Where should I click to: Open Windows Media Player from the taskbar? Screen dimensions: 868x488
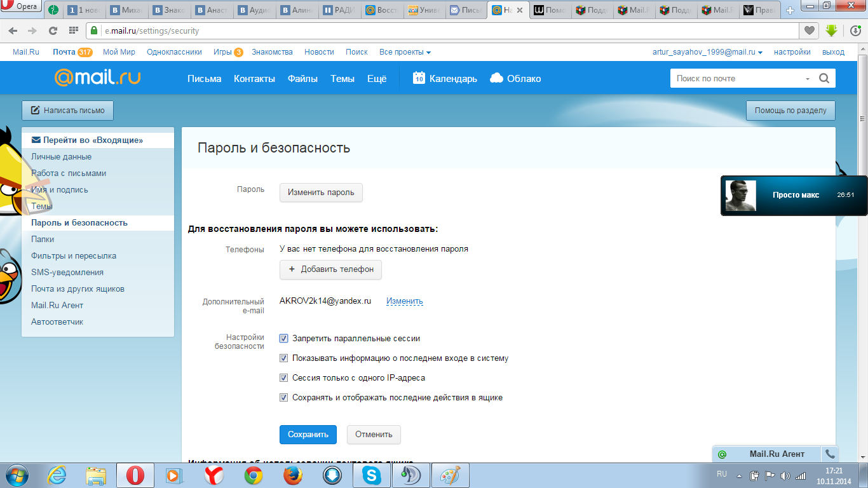click(174, 475)
